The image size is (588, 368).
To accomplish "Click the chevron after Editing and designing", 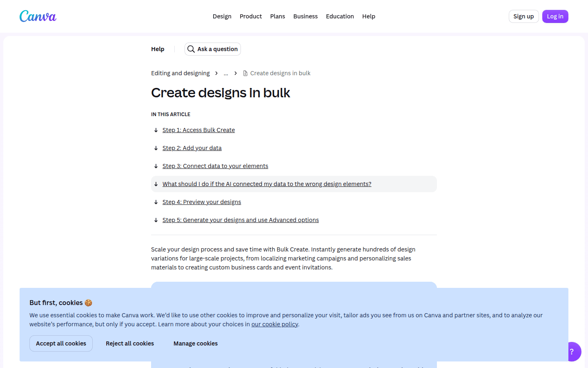I will coord(216,73).
